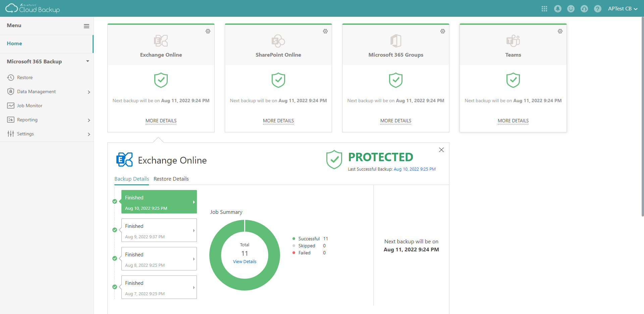Go to Home in the menu
Screen dimensions: 644x314
(x=47, y=44)
